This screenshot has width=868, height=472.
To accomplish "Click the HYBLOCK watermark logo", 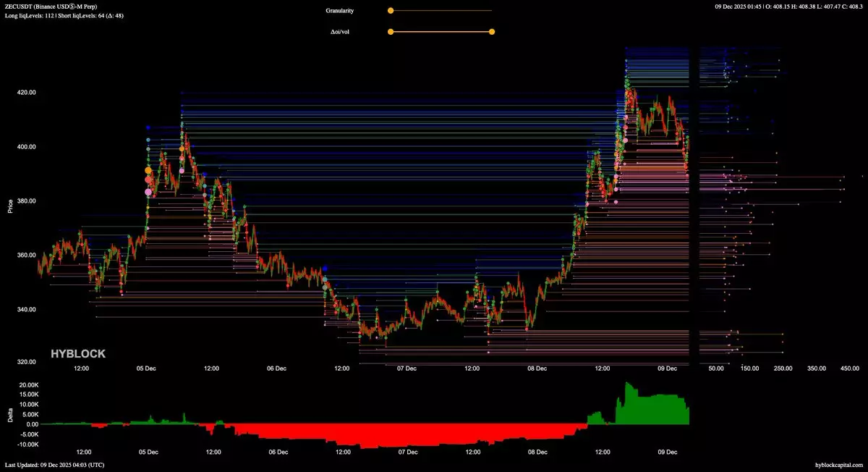I will [77, 354].
